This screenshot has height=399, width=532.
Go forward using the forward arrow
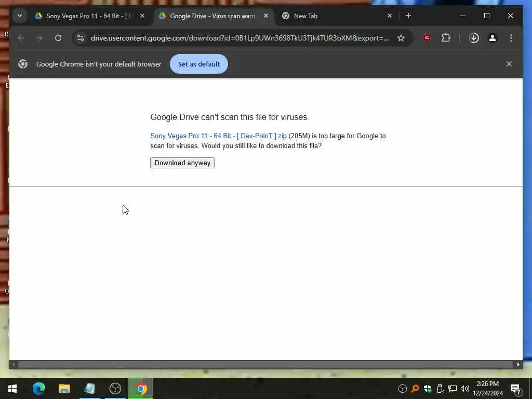pos(39,38)
